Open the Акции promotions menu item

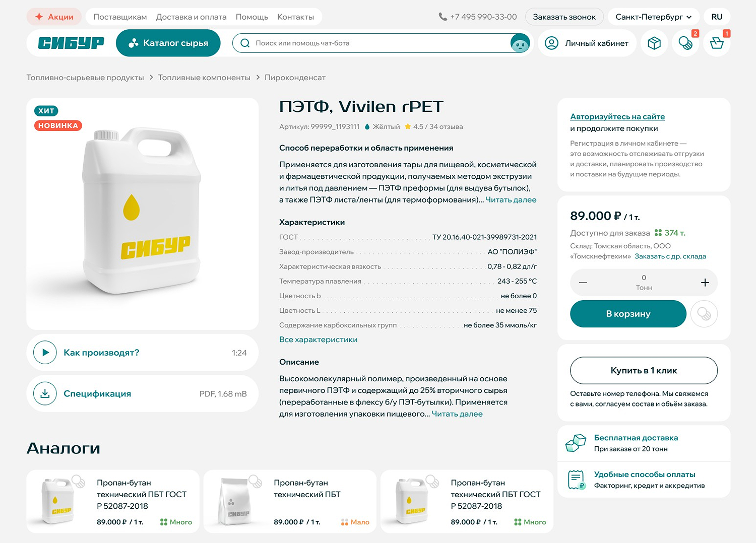tap(54, 17)
